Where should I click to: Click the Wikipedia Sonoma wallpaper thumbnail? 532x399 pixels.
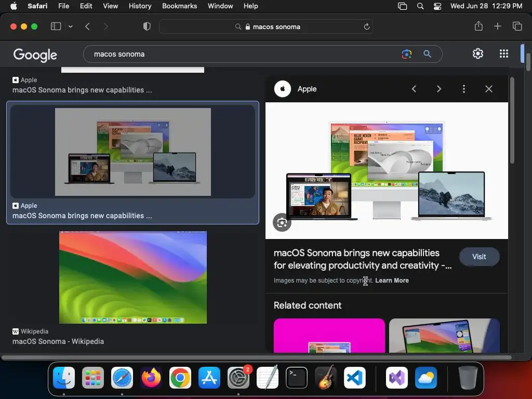[x=133, y=277]
